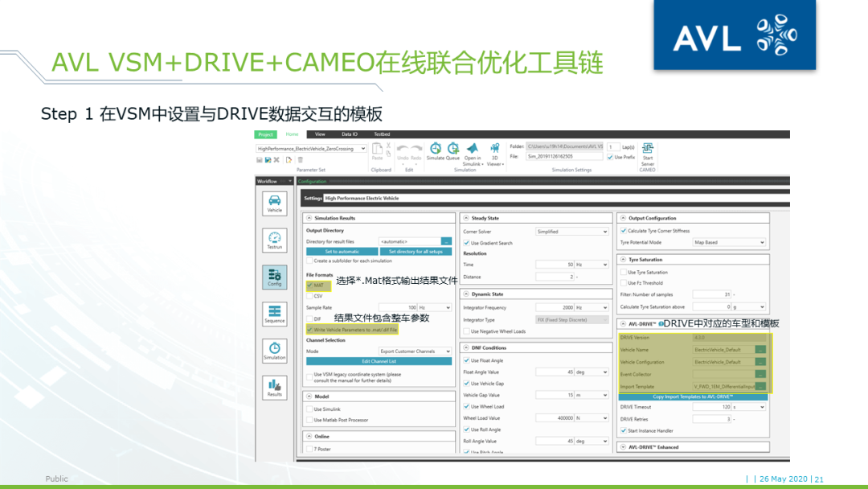Open the Testrun workflow icon
Viewport: 868px width, 489px height.
275,240
